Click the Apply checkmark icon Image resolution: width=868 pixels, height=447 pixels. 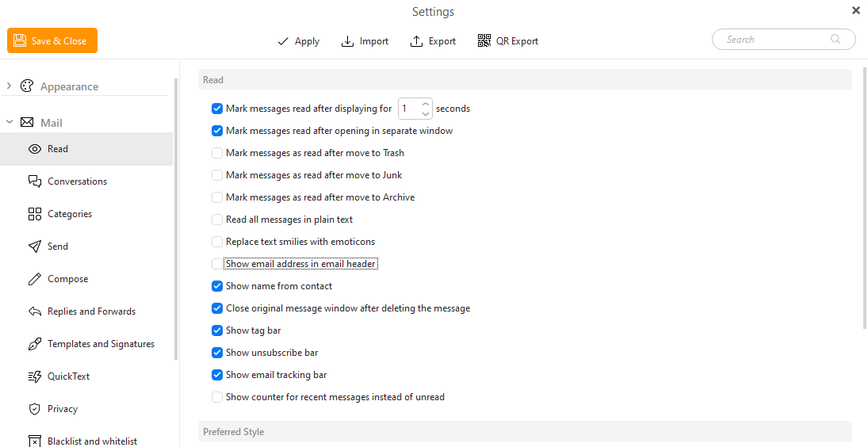click(x=283, y=41)
